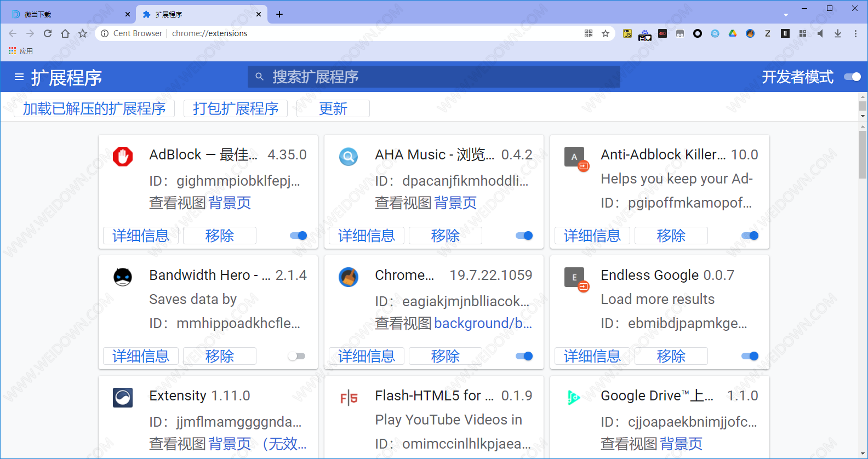Open the AHA Music toolbar icon
The image size is (868, 459).
(715, 33)
